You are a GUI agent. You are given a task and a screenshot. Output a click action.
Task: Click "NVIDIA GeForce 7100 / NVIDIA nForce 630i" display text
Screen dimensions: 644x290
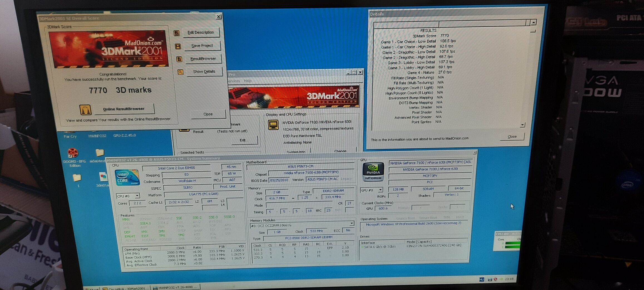[x=317, y=122]
